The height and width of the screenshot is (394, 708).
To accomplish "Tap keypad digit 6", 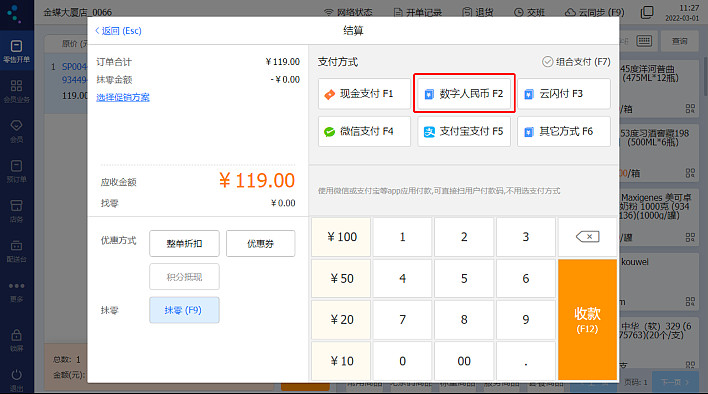I will click(x=526, y=278).
